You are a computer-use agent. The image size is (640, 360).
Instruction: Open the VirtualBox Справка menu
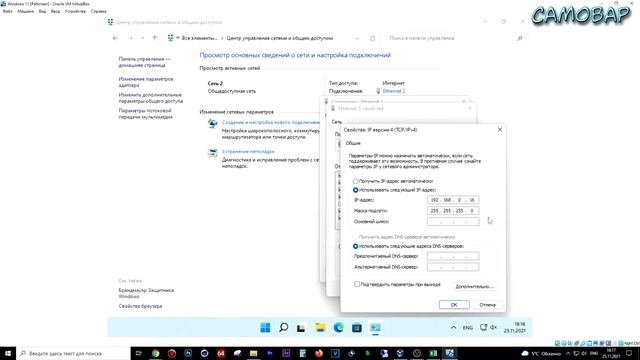[98, 11]
